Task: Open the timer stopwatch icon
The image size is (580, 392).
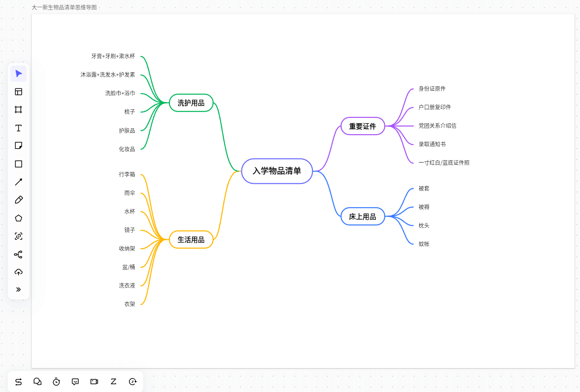Action: coord(57,382)
